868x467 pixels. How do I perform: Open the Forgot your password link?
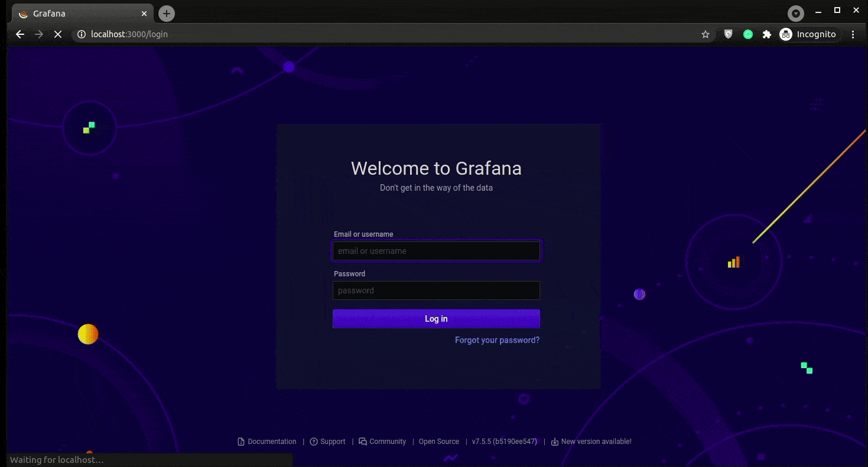tap(497, 340)
